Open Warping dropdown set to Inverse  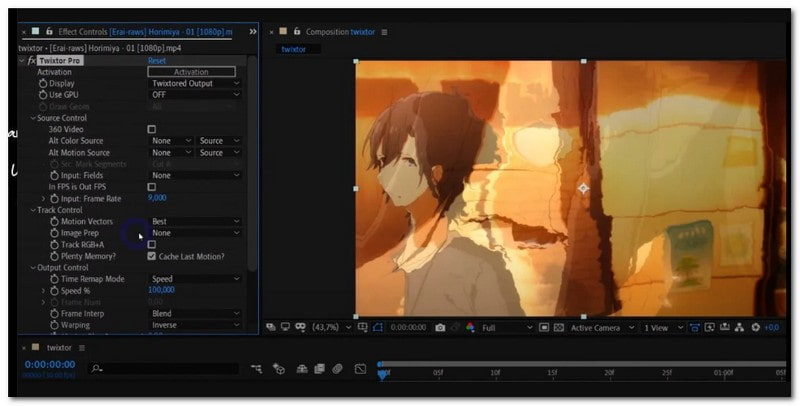tap(195, 325)
